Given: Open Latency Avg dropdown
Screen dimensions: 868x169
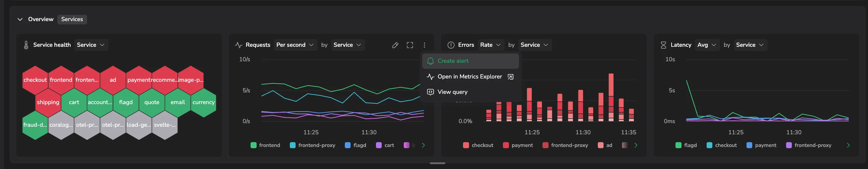Looking at the screenshot, I should [707, 45].
